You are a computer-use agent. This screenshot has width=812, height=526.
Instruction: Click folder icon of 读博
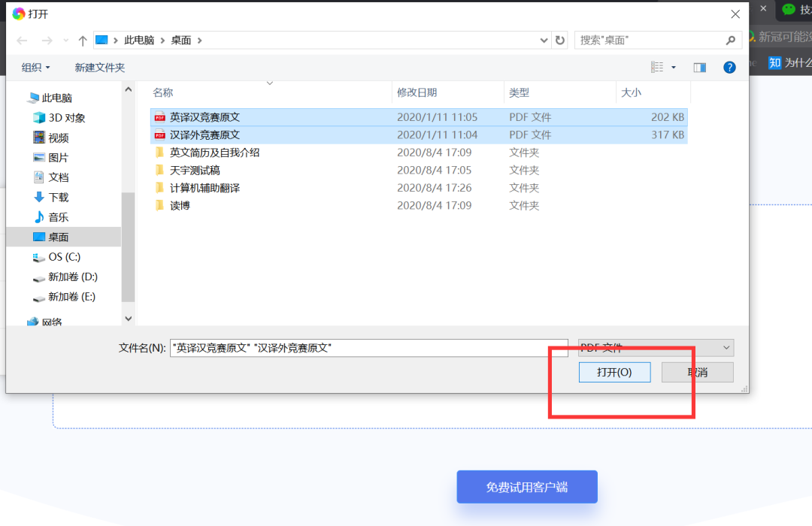[x=159, y=206]
